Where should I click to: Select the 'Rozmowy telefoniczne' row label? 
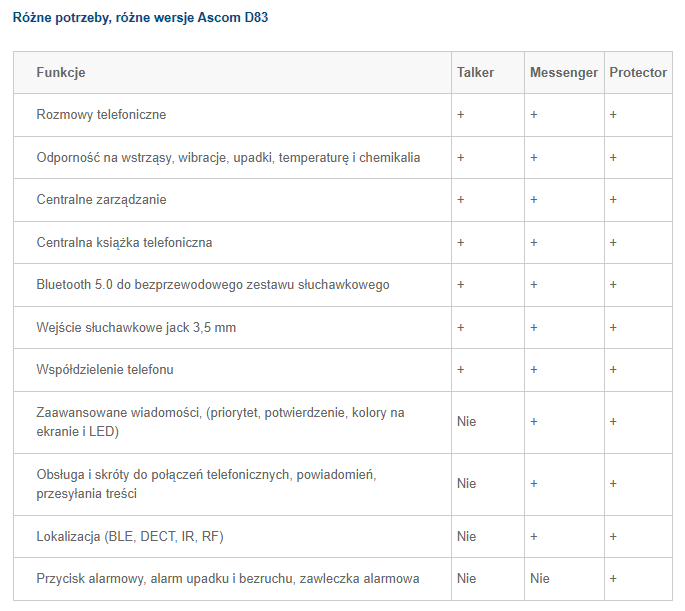(x=101, y=115)
